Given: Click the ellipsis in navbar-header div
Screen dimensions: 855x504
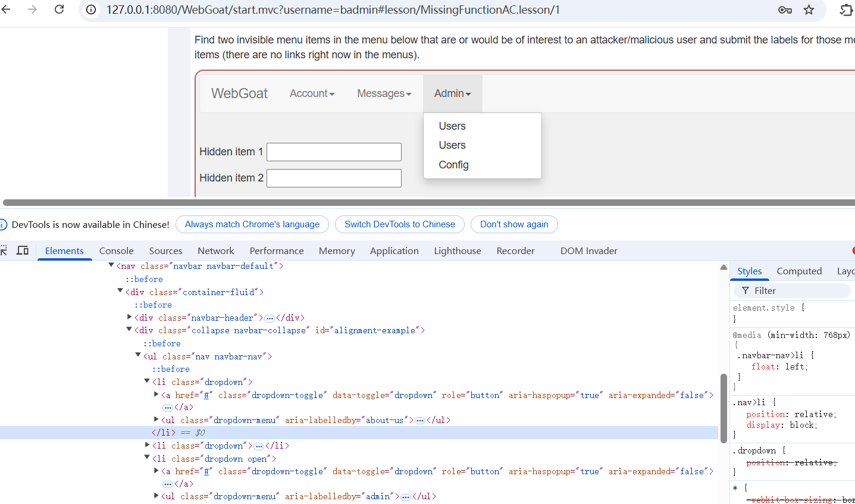Looking at the screenshot, I should (x=270, y=318).
